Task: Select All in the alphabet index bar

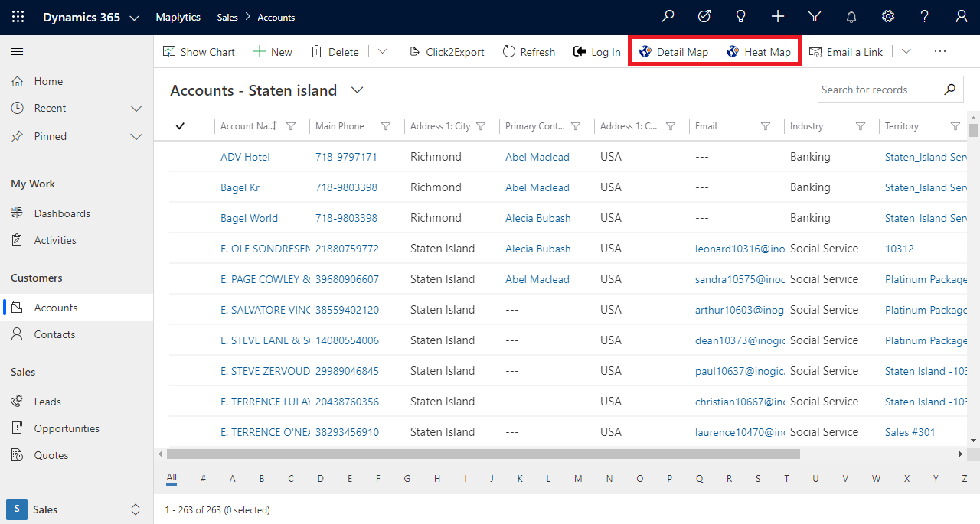Action: [171, 478]
